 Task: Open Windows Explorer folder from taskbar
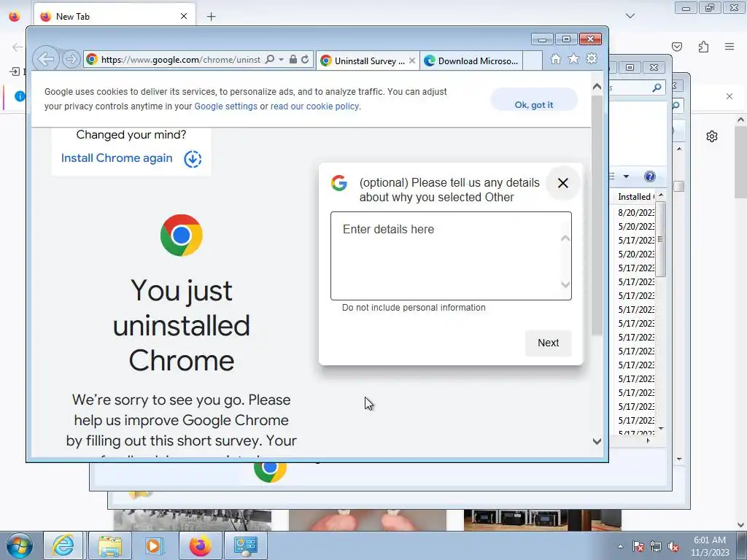point(109,545)
